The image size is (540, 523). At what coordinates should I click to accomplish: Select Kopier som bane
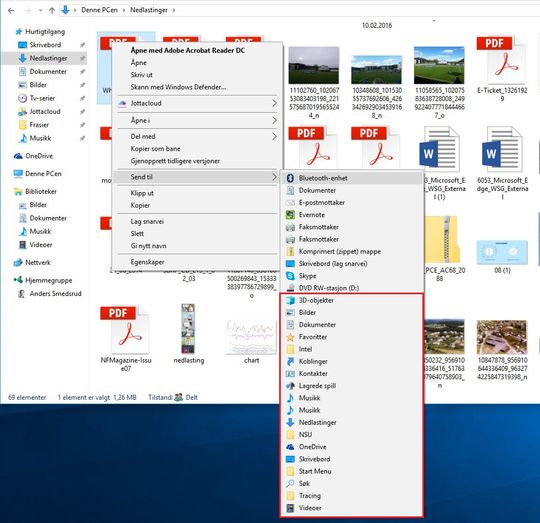[155, 149]
